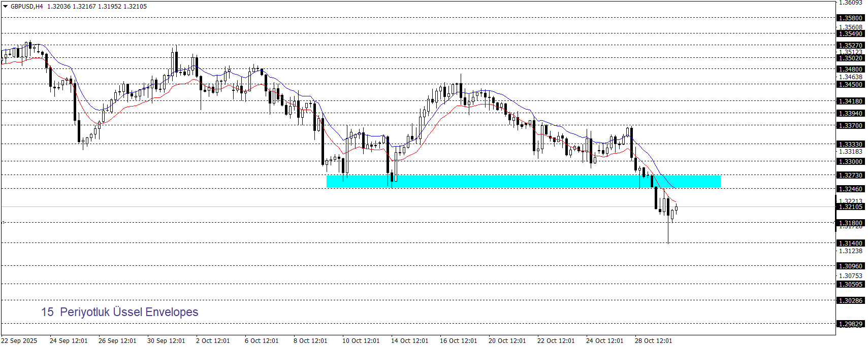This screenshot has height=347, width=868.
Task: Click the 20 Oct 12:01 time label
Action: point(507,341)
